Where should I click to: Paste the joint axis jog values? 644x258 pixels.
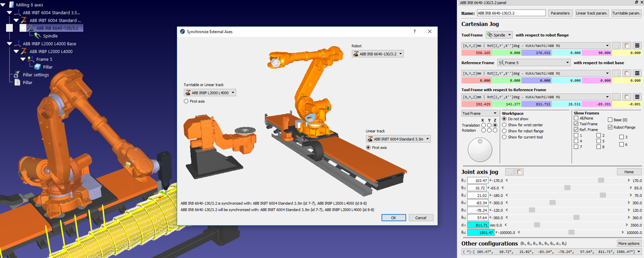(x=519, y=172)
